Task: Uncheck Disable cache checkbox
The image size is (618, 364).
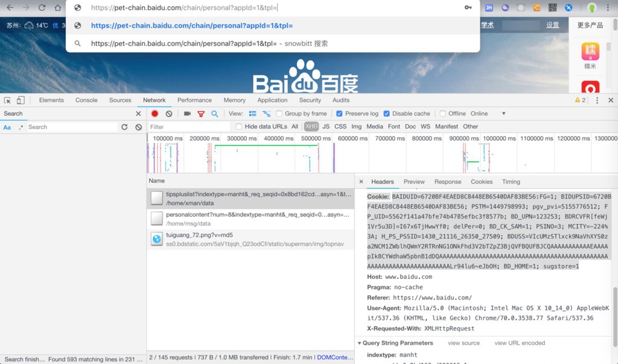Action: [x=387, y=113]
